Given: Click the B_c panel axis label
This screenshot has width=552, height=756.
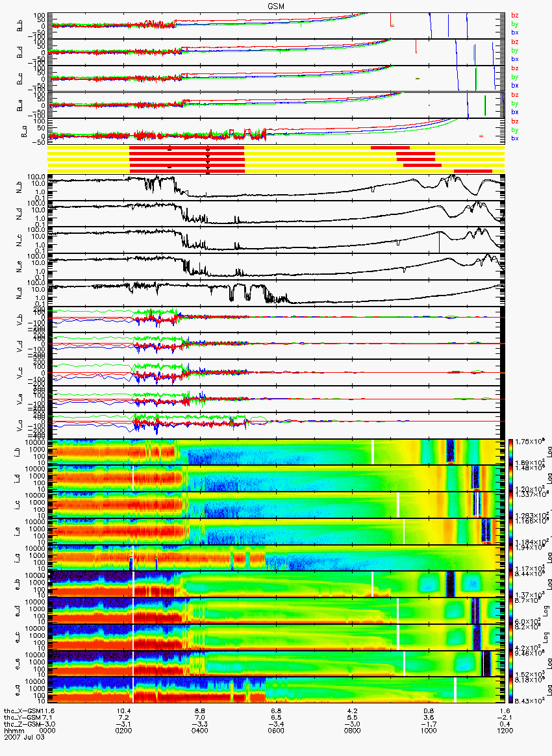Looking at the screenshot, I should click(x=20, y=79).
